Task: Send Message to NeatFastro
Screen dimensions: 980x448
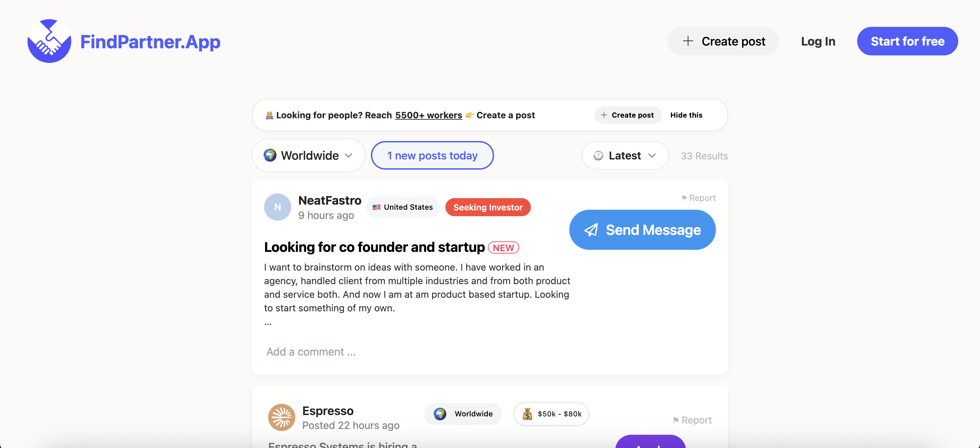Action: (642, 230)
